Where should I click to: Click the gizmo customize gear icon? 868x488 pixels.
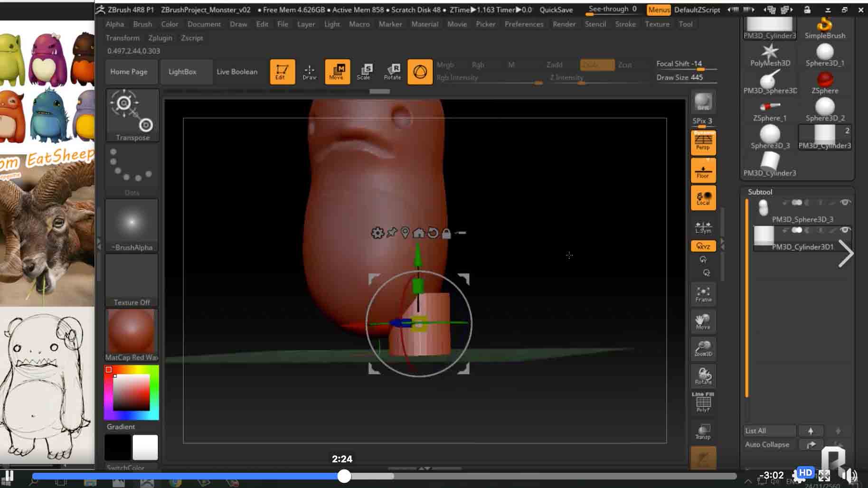pos(377,233)
